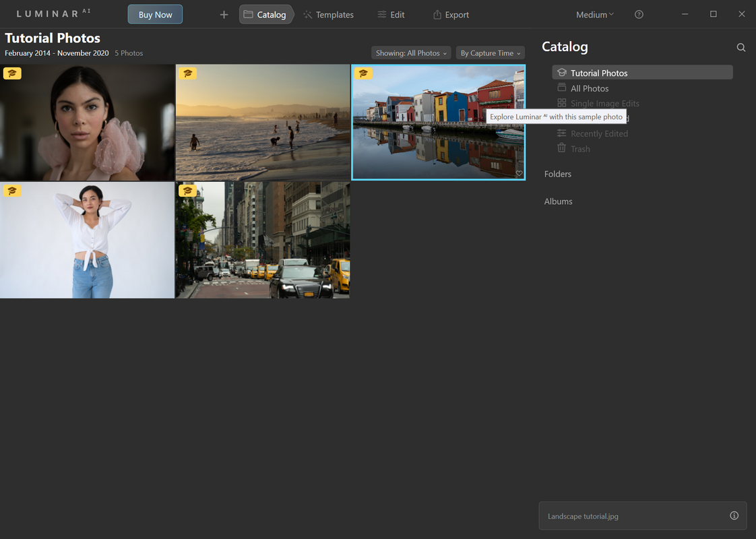Click tutorial badge on the portrait woman photo
The height and width of the screenshot is (539, 756).
point(13,73)
